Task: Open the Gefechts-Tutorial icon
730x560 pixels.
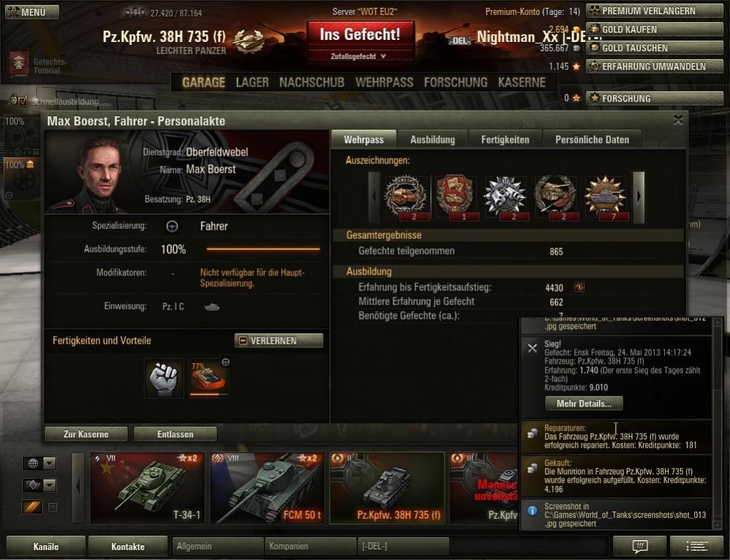Action: (19, 64)
